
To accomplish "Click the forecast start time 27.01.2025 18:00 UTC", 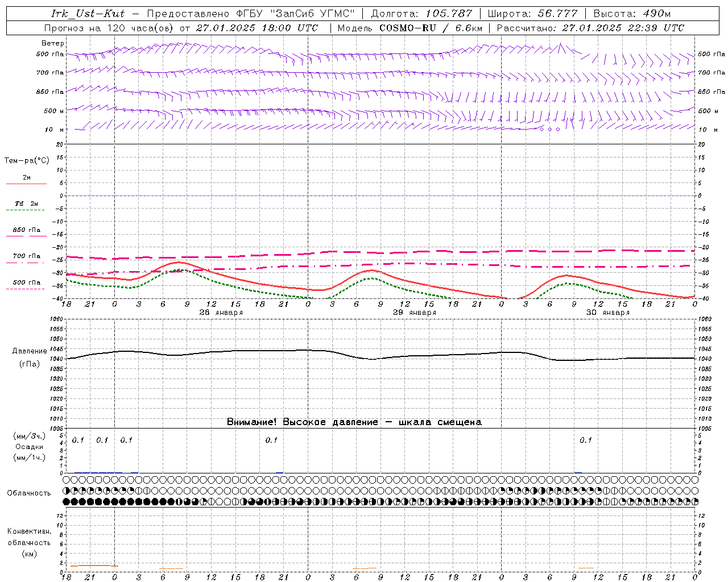I will (257, 28).
